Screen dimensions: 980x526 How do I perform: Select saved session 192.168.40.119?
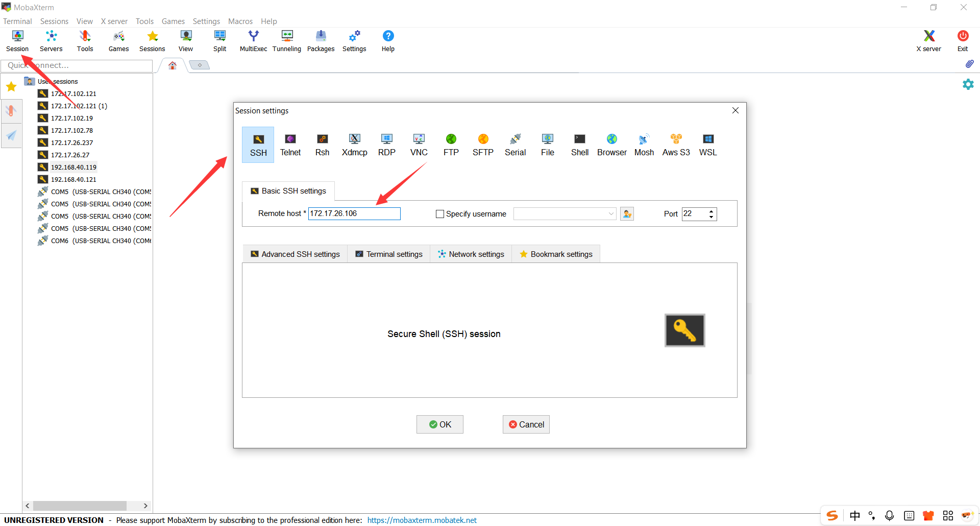[x=73, y=167]
